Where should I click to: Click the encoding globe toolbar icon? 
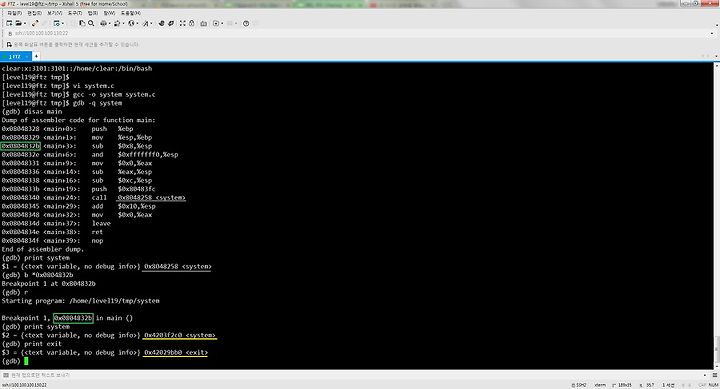point(131,23)
